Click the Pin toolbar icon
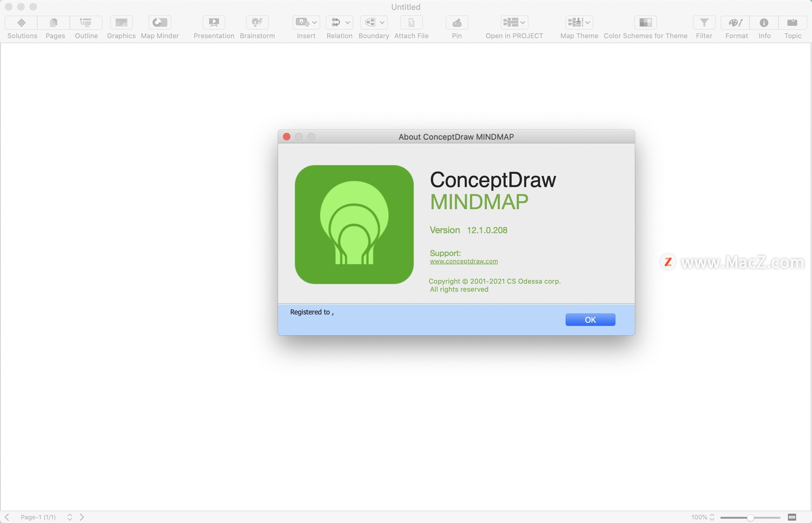812x523 pixels. coord(457,22)
